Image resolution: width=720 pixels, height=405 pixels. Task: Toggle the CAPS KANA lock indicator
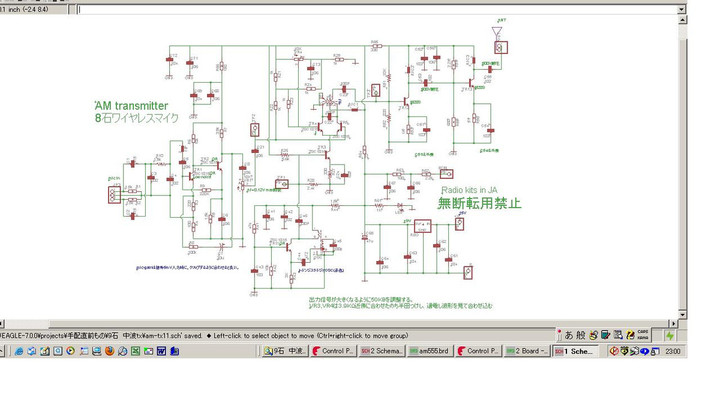[x=644, y=336]
